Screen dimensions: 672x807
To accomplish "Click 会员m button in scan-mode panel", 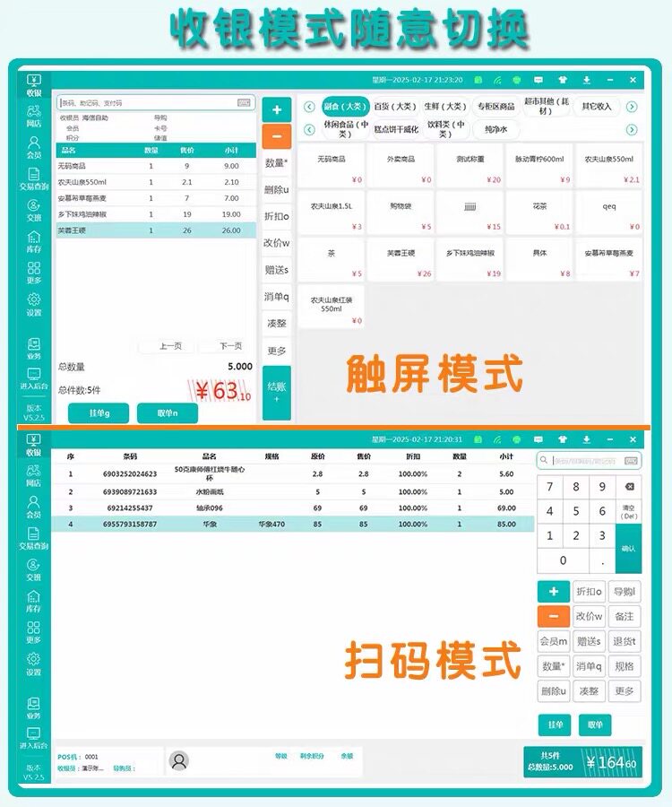I will (553, 641).
